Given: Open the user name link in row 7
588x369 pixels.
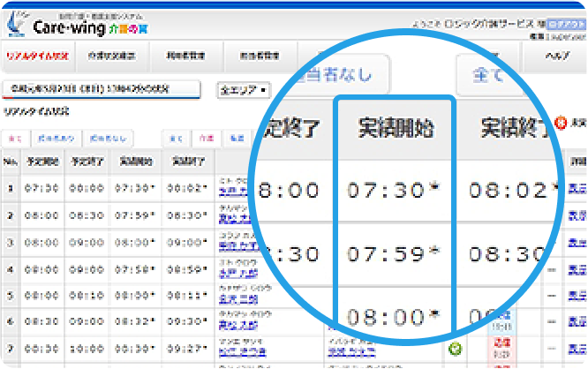Looking at the screenshot, I should tap(242, 352).
